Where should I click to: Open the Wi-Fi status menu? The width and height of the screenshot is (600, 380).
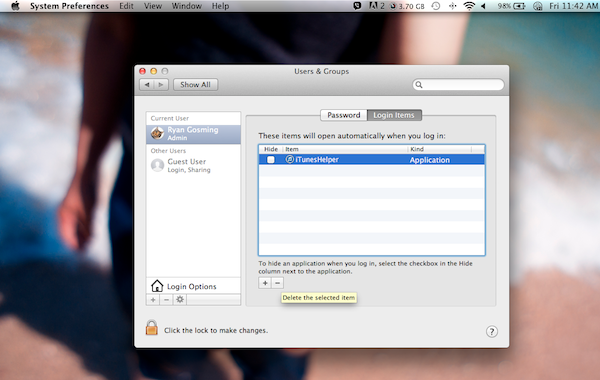(469, 6)
